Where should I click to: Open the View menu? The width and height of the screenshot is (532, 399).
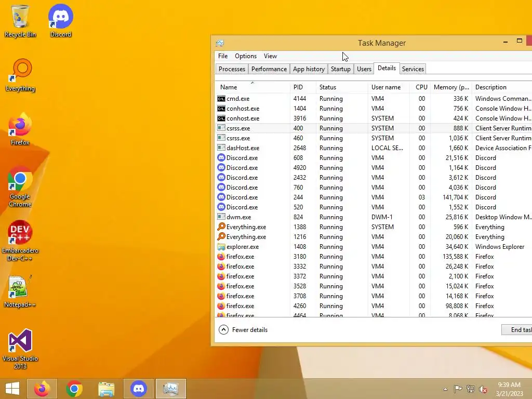(270, 56)
